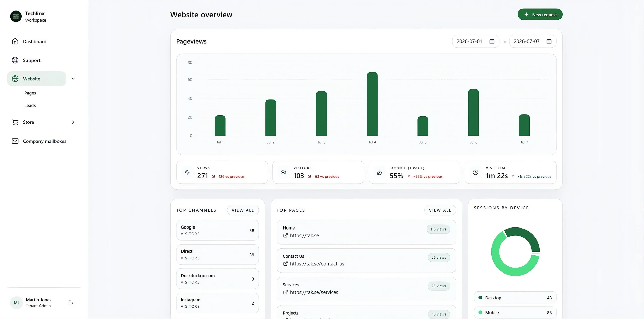Viewport: 644px width, 319px height.
Task: Click the 116 views badge
Action: tap(438, 229)
